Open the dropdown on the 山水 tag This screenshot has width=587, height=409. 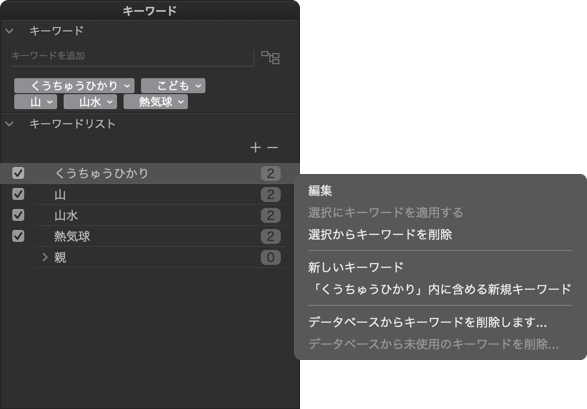click(110, 102)
